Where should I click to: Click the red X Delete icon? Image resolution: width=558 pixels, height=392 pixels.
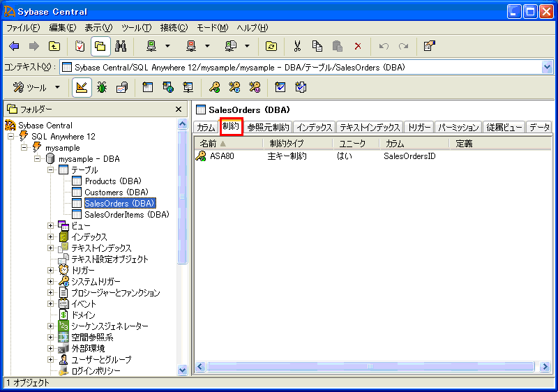[358, 46]
